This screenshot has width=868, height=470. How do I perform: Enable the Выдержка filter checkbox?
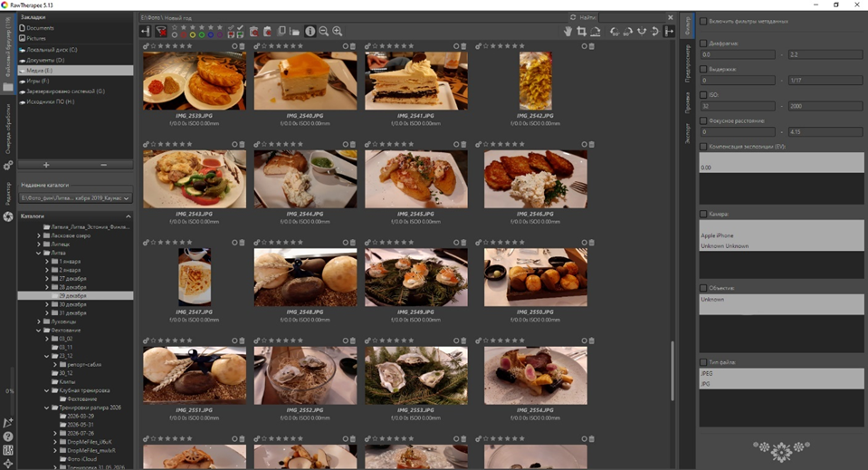point(703,69)
